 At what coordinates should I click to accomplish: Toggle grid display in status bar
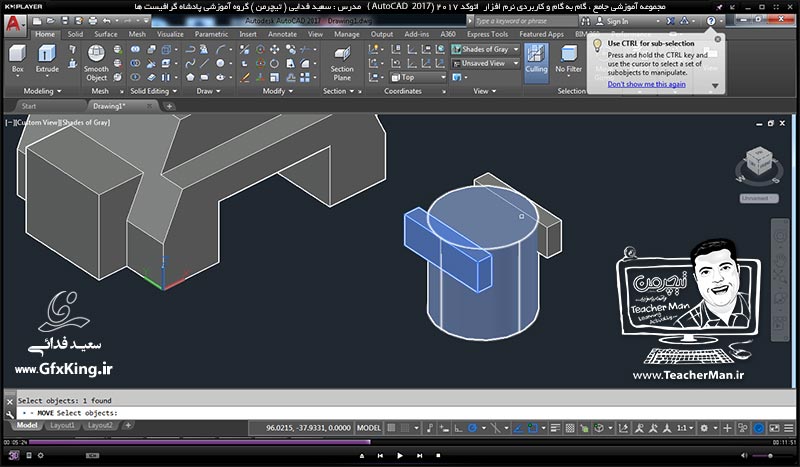click(391, 428)
